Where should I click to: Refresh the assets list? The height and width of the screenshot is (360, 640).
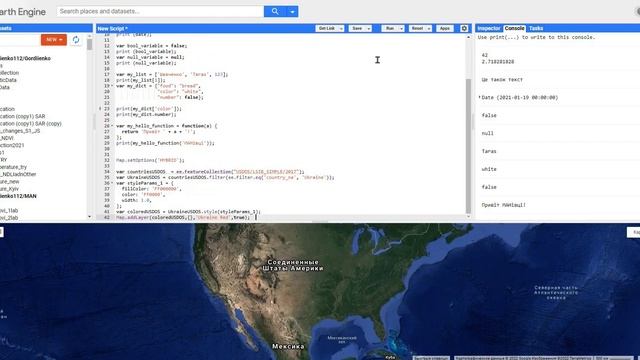(x=76, y=40)
